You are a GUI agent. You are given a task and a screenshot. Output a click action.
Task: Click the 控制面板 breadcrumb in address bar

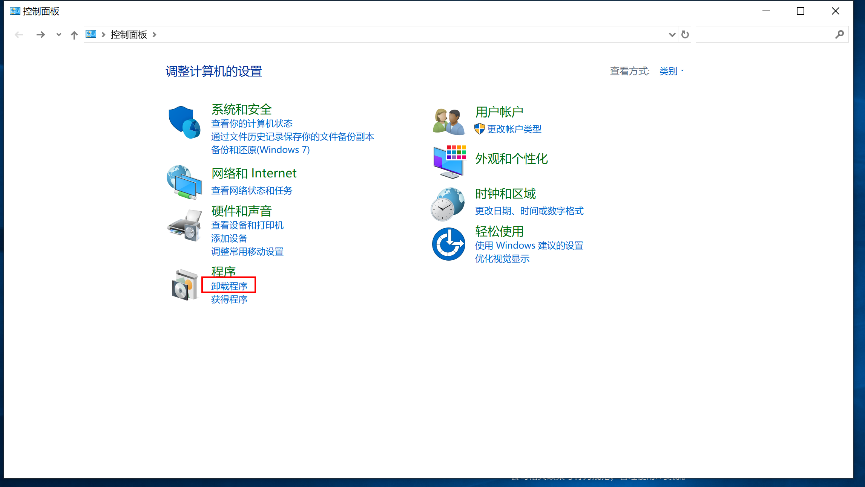coord(128,34)
